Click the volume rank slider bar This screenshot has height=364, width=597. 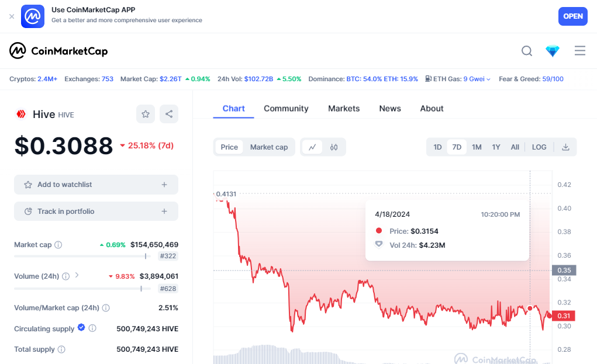click(x=82, y=289)
